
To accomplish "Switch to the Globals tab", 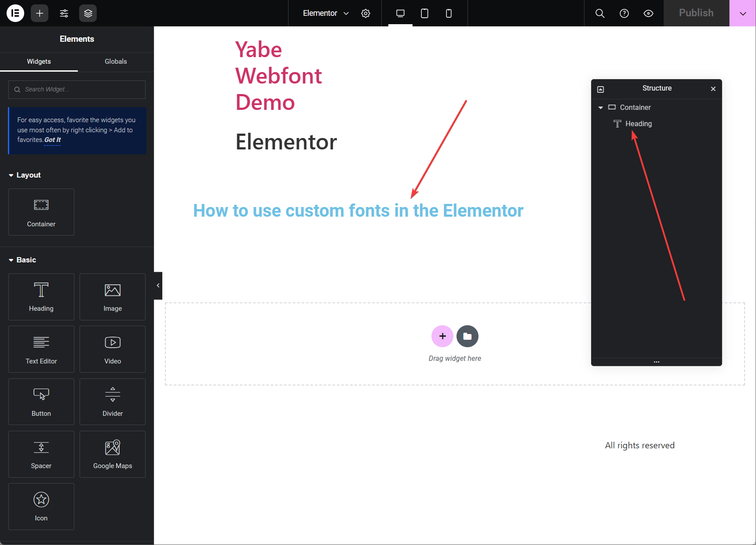I will (116, 62).
